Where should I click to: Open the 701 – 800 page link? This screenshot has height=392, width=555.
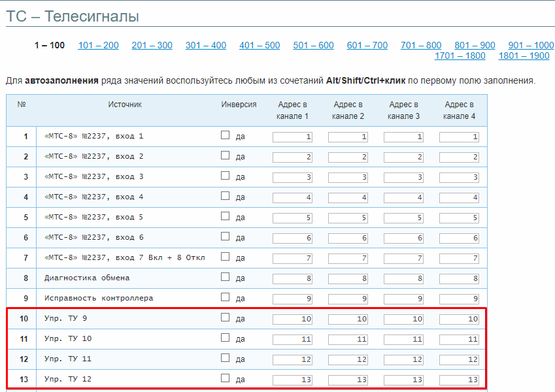[421, 45]
